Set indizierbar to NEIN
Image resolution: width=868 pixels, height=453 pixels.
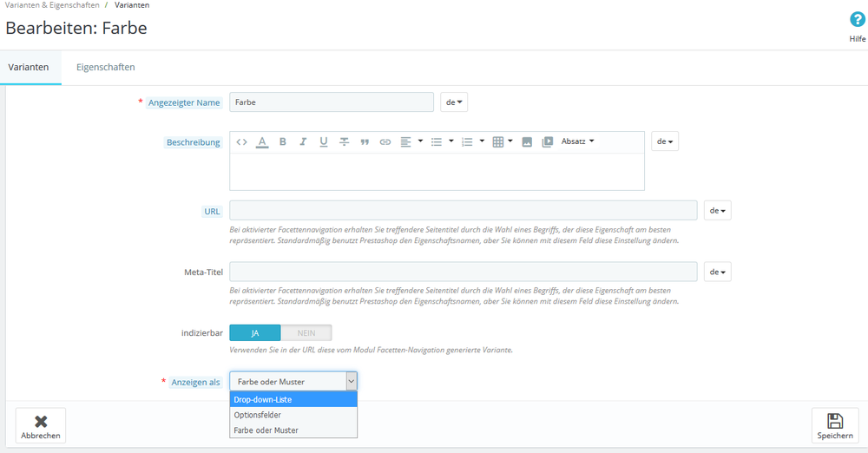pyautogui.click(x=306, y=333)
